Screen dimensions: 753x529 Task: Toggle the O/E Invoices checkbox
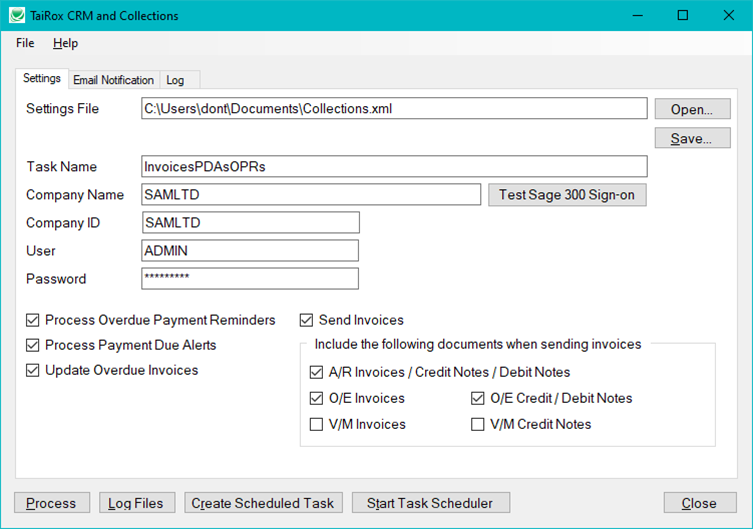(x=316, y=398)
